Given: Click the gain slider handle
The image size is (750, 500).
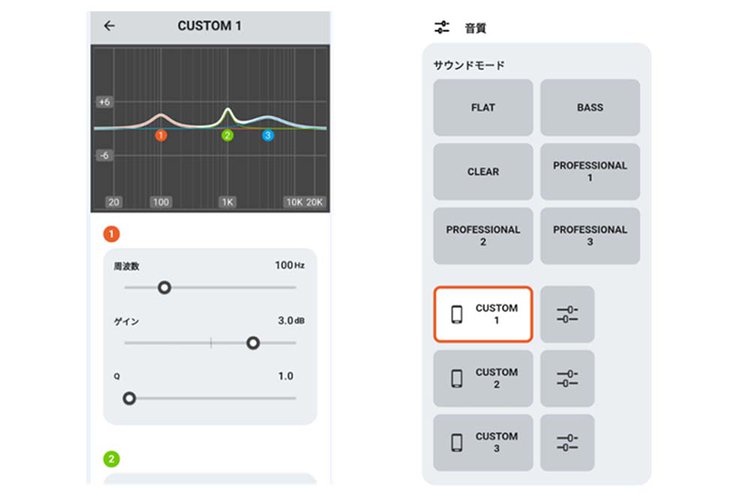Looking at the screenshot, I should point(253,343).
